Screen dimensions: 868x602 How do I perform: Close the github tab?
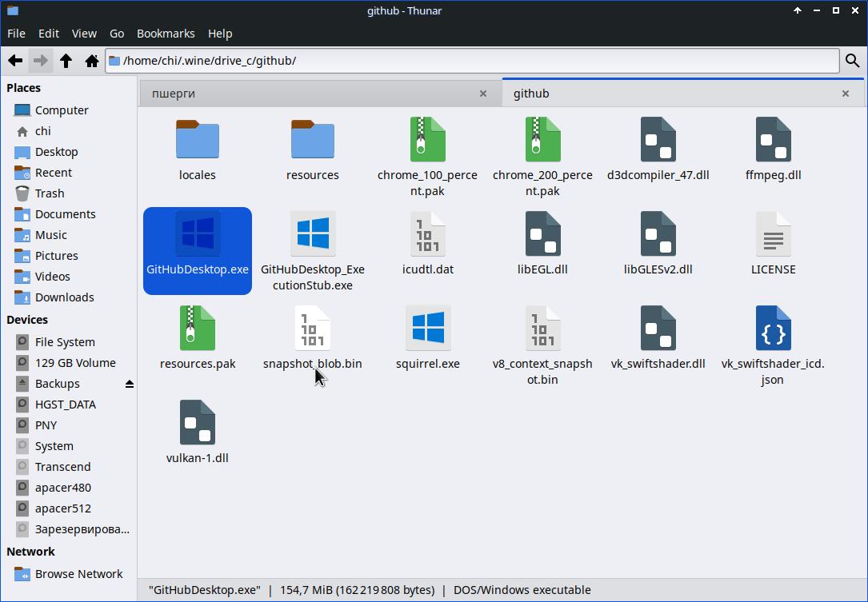pos(846,94)
